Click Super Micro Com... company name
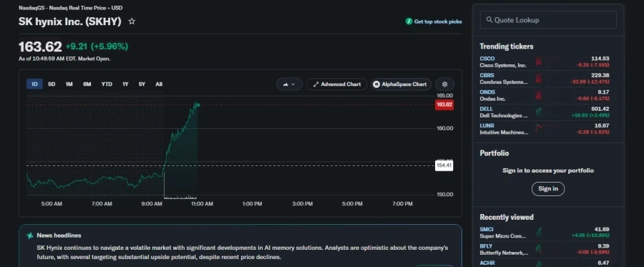The width and height of the screenshot is (644, 267). point(504,236)
